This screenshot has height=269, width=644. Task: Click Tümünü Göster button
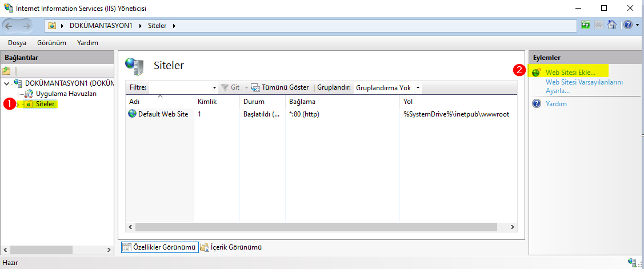(279, 87)
